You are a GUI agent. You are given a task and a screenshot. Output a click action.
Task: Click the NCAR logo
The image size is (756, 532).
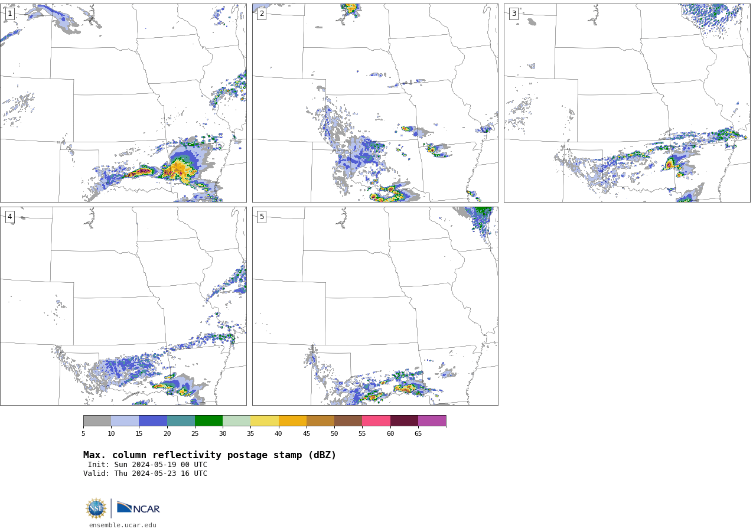[x=138, y=508]
